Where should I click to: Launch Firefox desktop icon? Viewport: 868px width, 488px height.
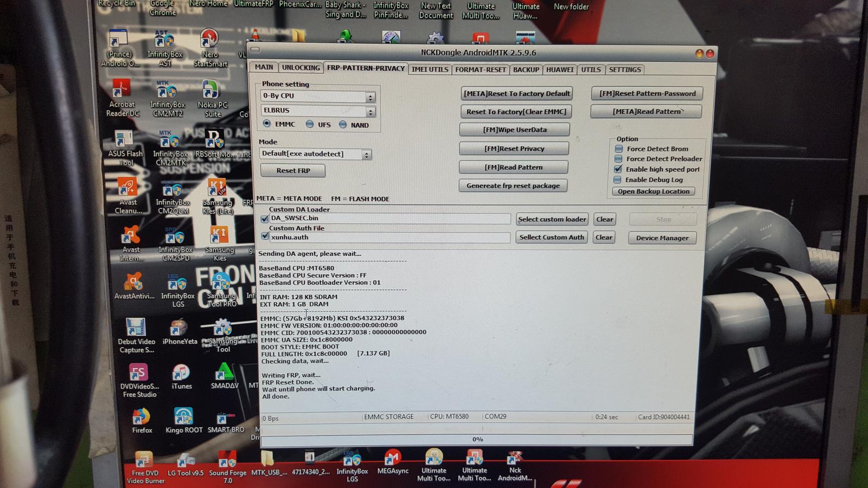point(142,421)
